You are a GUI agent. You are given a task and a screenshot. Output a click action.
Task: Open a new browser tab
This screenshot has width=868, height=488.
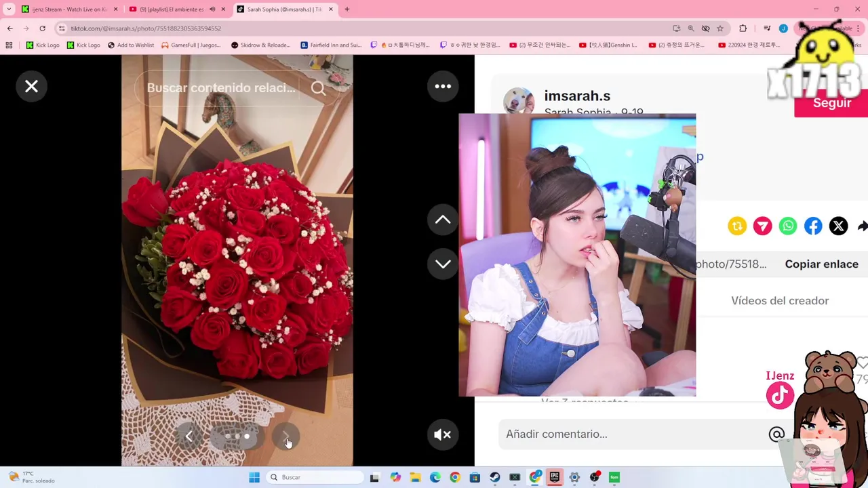pos(347,9)
